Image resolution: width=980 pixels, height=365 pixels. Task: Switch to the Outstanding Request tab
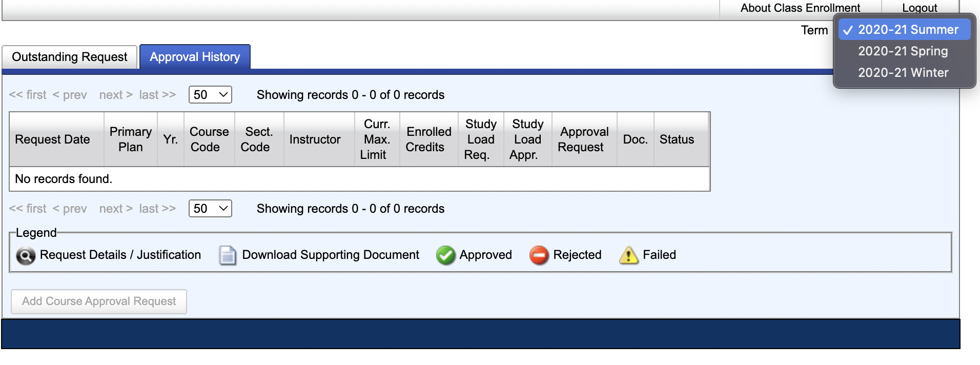(x=70, y=57)
